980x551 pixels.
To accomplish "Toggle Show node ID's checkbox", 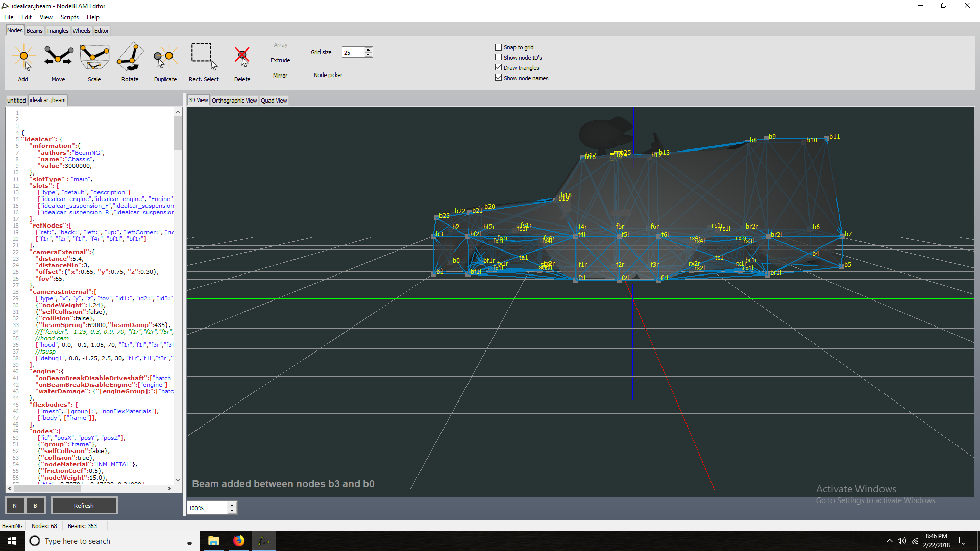I will coord(499,57).
